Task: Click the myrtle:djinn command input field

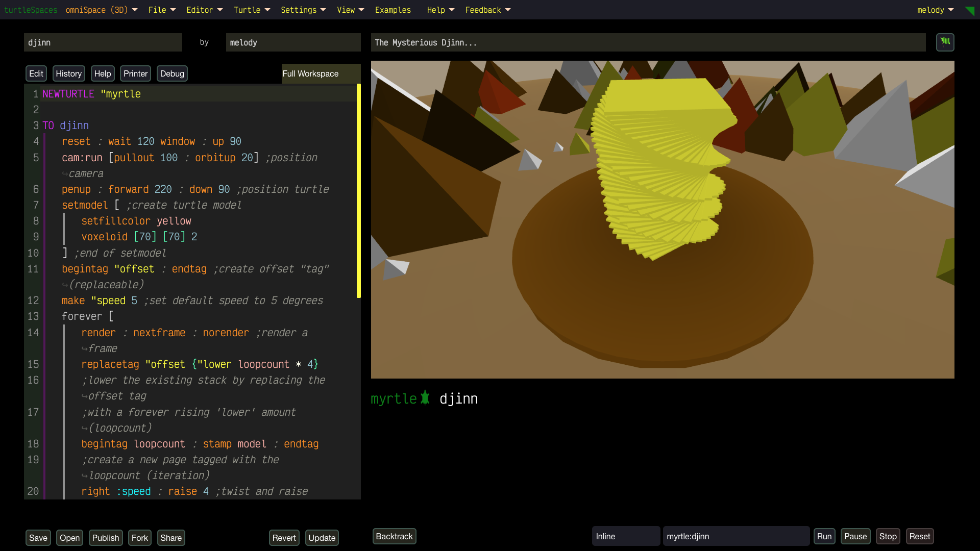Action: (735, 536)
